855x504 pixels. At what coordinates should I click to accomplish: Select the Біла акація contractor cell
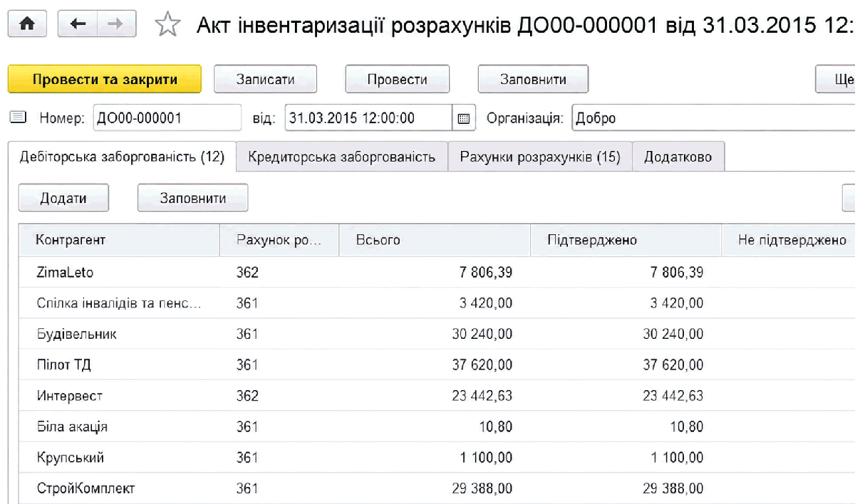[x=119, y=426]
